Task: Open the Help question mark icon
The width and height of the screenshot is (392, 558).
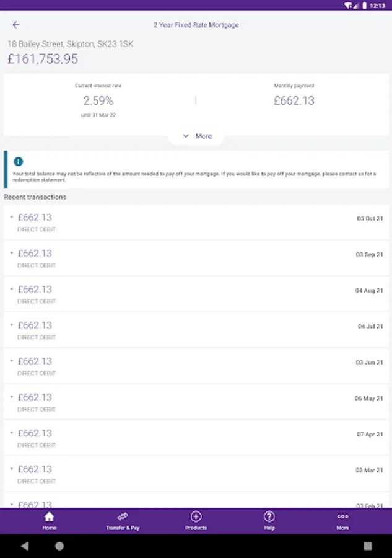Action: tap(269, 517)
